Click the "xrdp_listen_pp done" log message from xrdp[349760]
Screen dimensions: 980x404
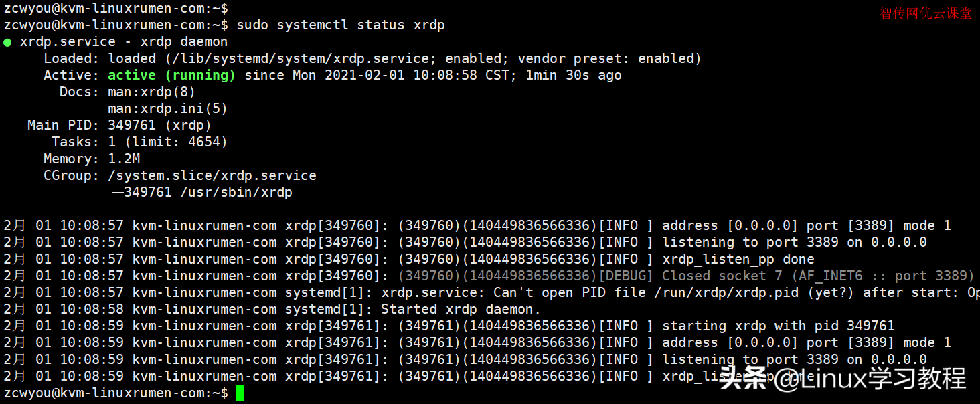pyautogui.click(x=738, y=260)
